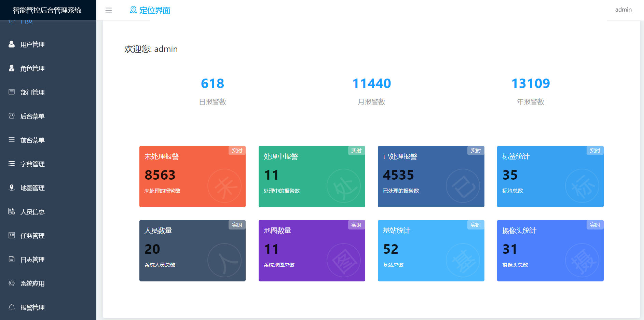
Task: Click the 月报警数 value 11440
Action: click(371, 84)
